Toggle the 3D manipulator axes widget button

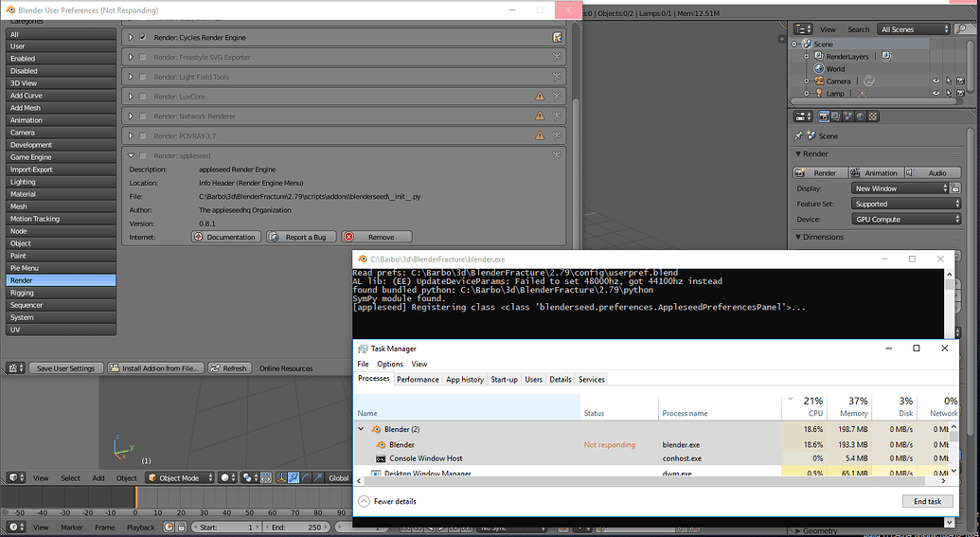click(281, 477)
